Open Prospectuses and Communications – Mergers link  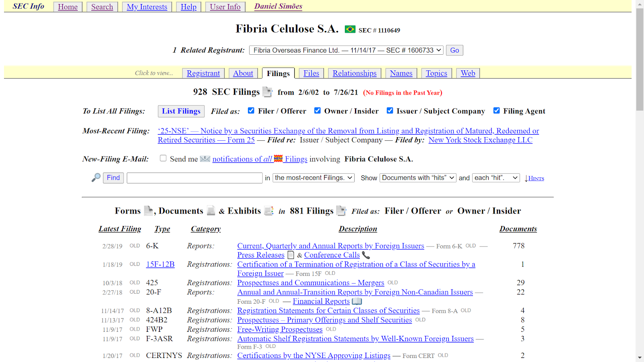click(311, 283)
